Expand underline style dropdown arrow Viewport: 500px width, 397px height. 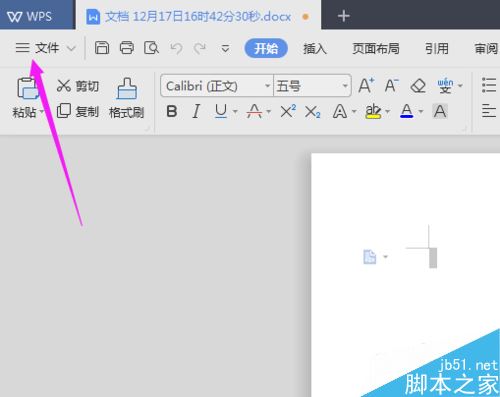pyautogui.click(x=235, y=111)
